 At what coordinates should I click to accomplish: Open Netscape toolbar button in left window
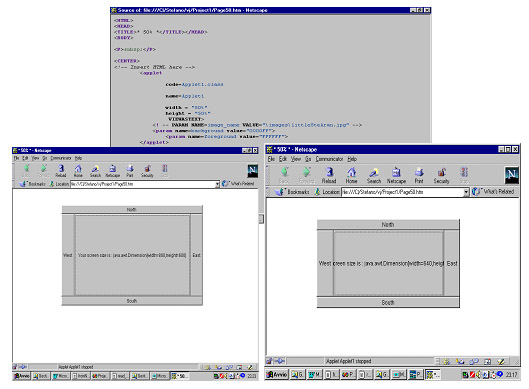click(113, 171)
